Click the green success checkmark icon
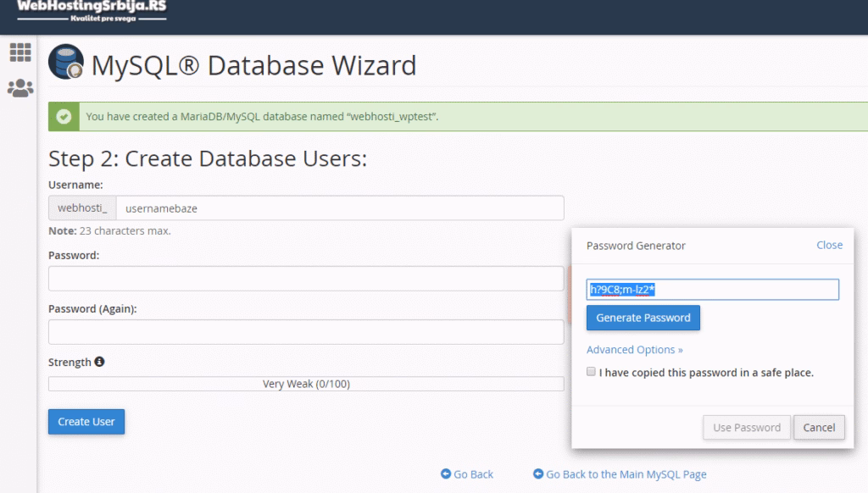Screen dimensions: 868x493 click(64, 117)
